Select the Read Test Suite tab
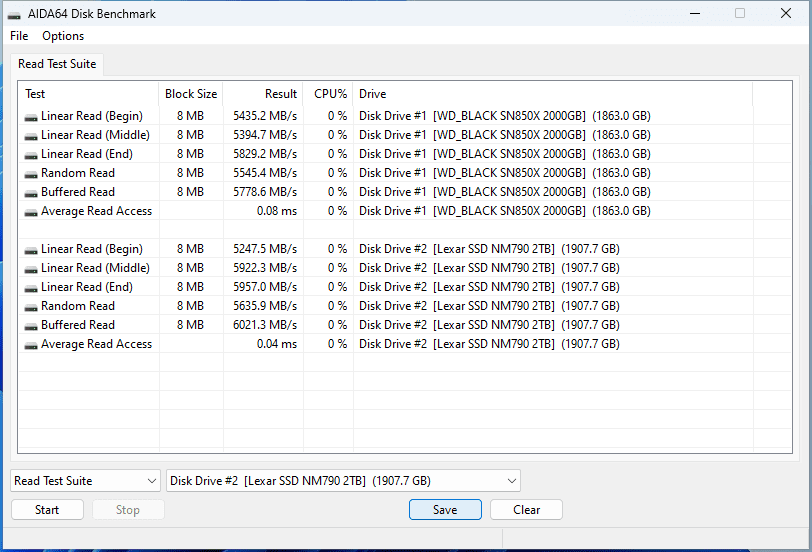The image size is (812, 552). (x=57, y=64)
